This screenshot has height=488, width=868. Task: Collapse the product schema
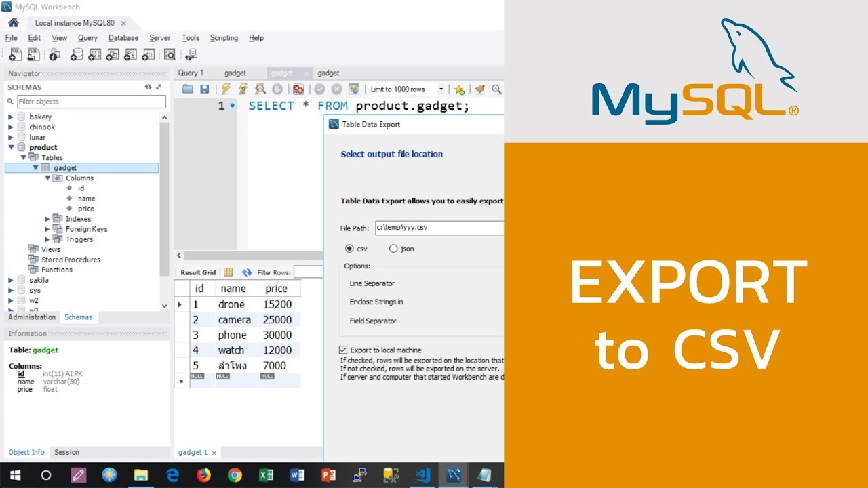click(11, 148)
